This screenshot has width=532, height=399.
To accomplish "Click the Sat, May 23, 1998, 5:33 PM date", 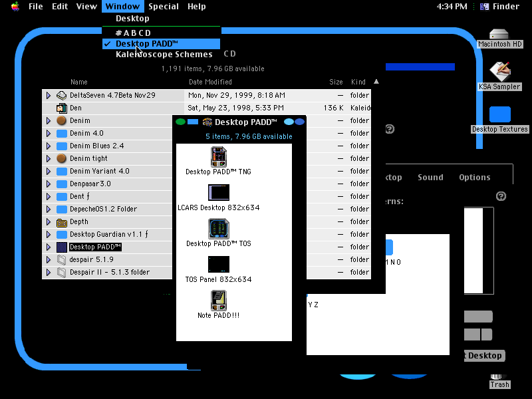I will [236, 108].
